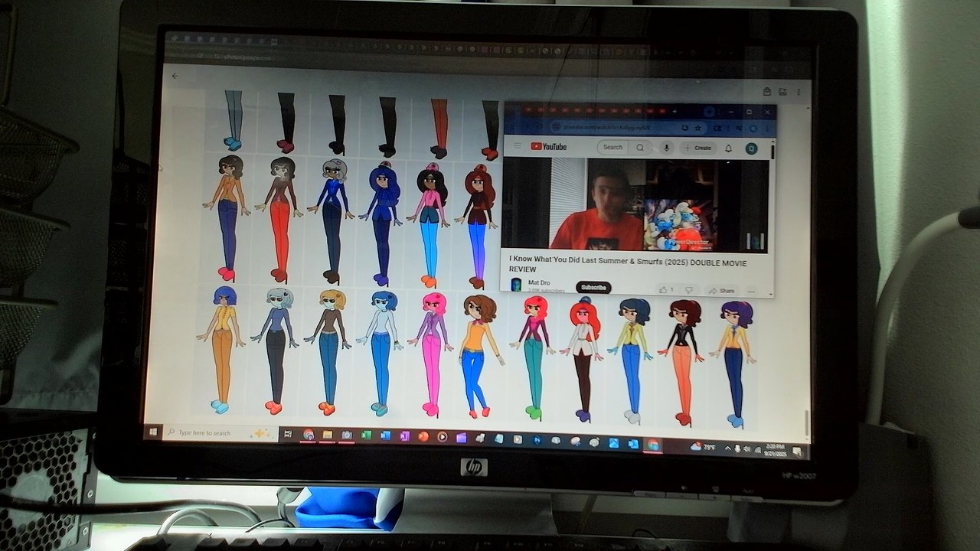Viewport: 980px width, 551px height.
Task: Open the Windows Start menu
Action: click(153, 432)
